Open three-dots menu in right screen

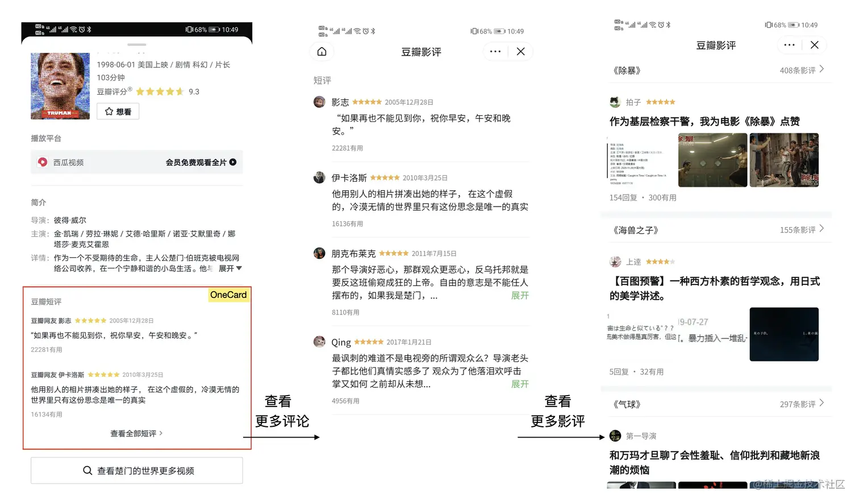[x=790, y=45]
